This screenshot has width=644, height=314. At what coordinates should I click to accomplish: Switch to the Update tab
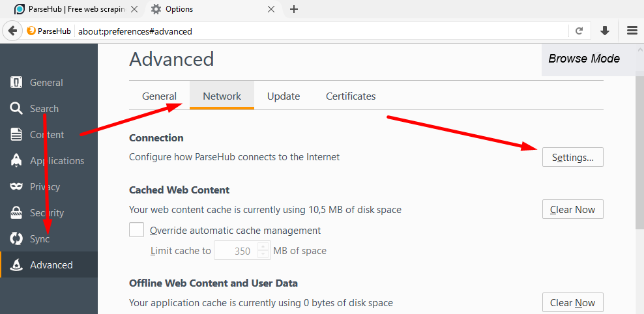tap(284, 96)
